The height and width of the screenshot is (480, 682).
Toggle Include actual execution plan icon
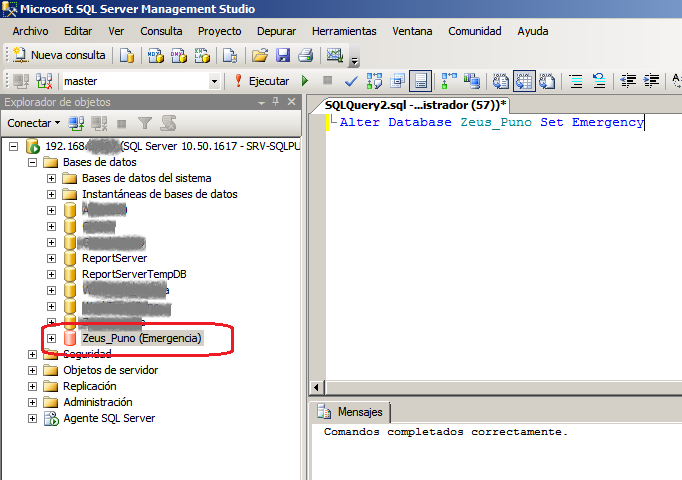(448, 81)
